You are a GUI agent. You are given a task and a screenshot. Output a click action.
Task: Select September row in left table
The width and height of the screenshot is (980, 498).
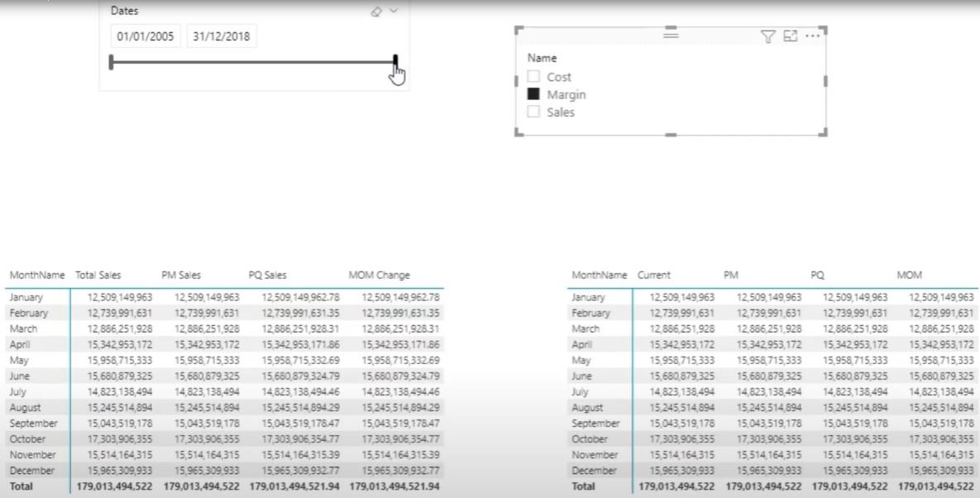[224, 423]
